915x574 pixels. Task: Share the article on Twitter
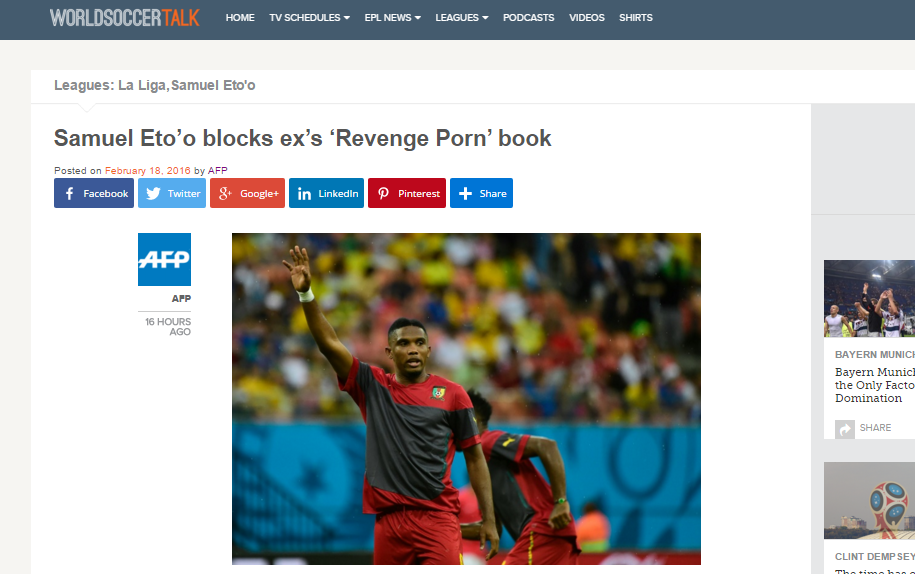(172, 193)
